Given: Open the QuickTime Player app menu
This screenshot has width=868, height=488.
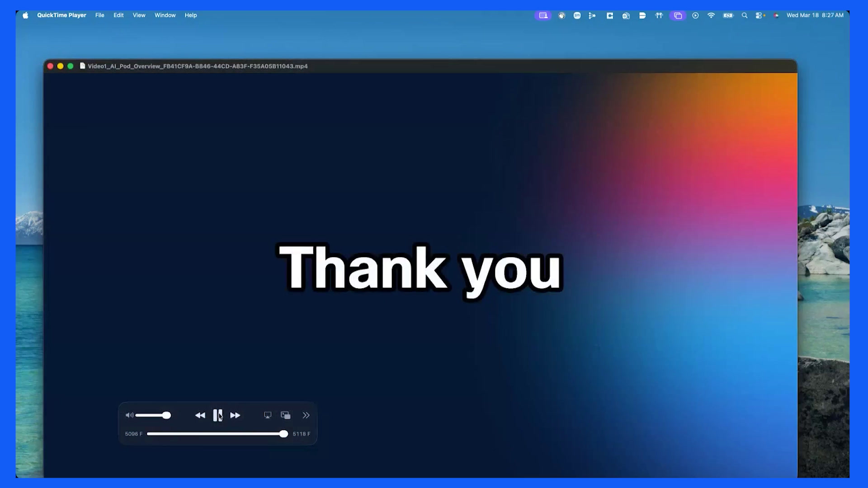Looking at the screenshot, I should click(x=61, y=15).
